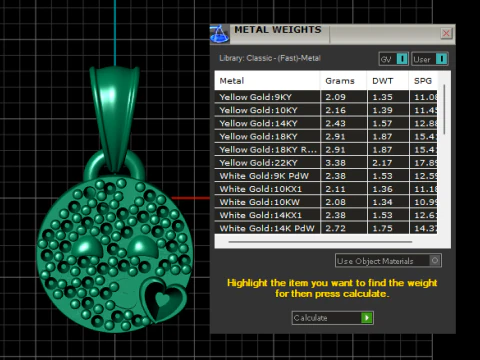The height and width of the screenshot is (360, 480).
Task: Click the SPG column header
Action: click(423, 81)
